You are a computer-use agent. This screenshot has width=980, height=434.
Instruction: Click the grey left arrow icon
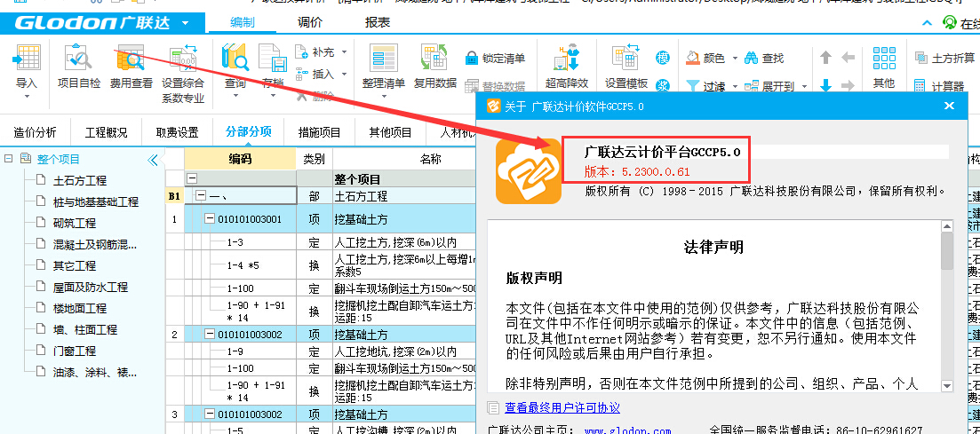pyautogui.click(x=849, y=58)
